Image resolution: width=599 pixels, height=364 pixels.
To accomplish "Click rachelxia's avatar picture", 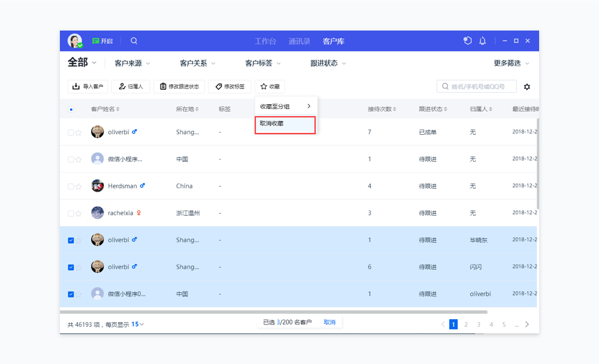I will click(x=98, y=213).
